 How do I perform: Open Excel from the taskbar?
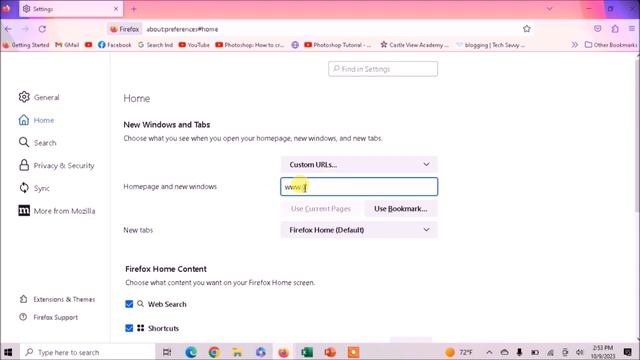tap(307, 352)
